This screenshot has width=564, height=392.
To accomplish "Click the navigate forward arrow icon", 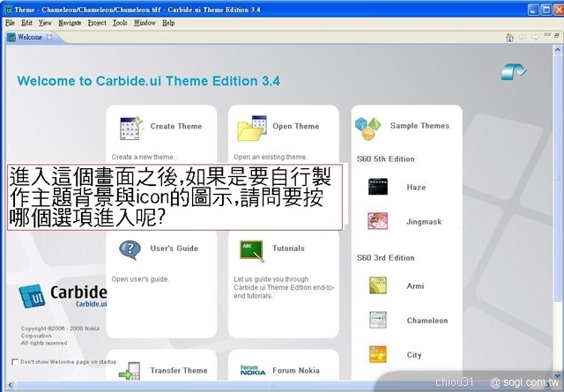I will click(x=535, y=37).
